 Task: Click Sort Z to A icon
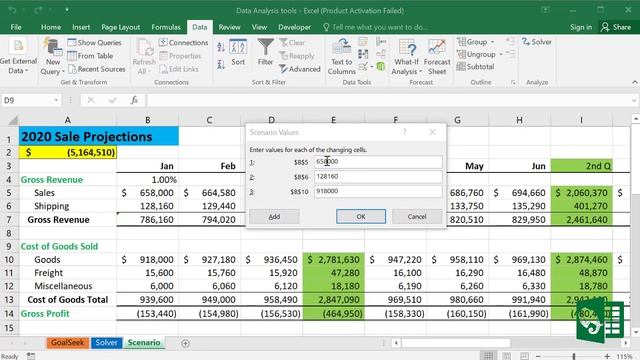221,64
